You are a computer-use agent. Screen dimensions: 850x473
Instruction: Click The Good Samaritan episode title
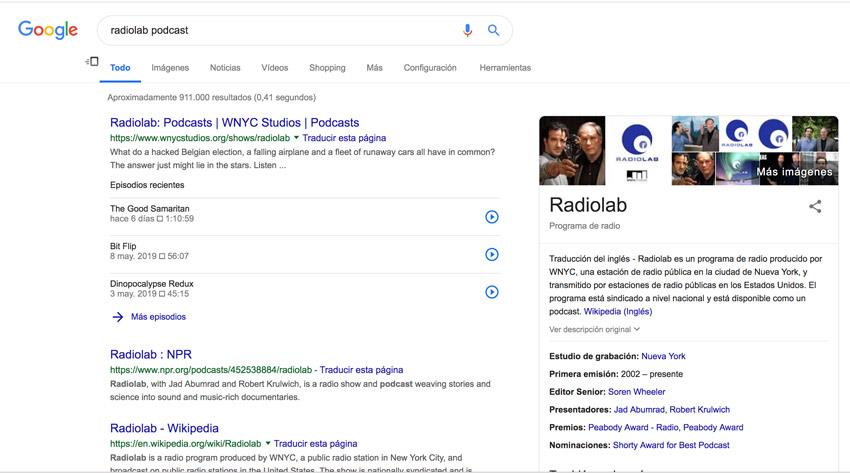150,209
